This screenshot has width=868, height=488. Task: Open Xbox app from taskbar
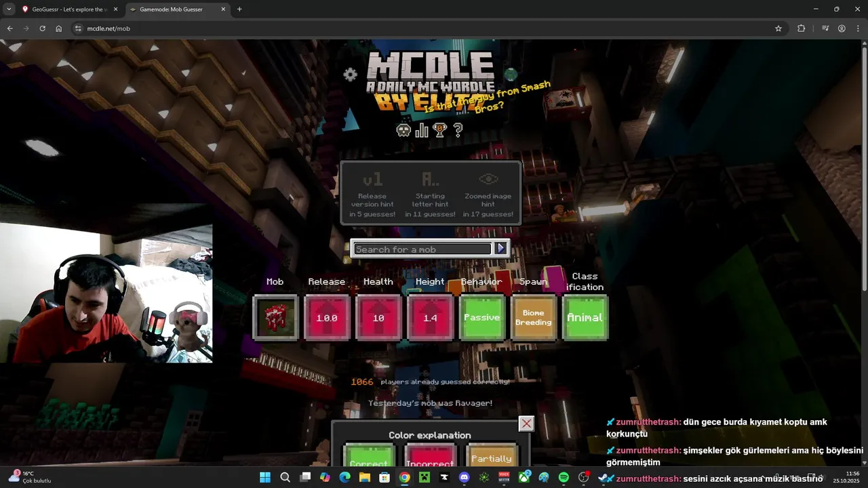(524, 477)
